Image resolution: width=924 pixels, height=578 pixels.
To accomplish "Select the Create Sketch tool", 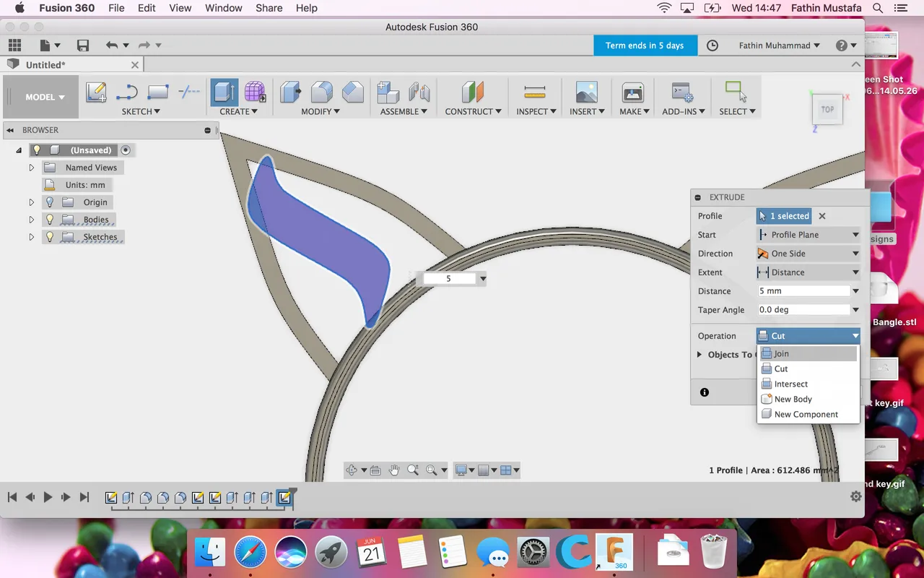I will point(97,92).
